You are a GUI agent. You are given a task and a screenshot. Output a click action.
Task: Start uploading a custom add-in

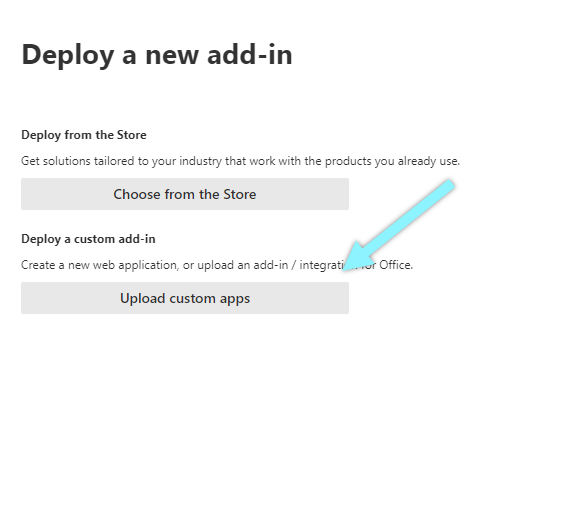(185, 298)
